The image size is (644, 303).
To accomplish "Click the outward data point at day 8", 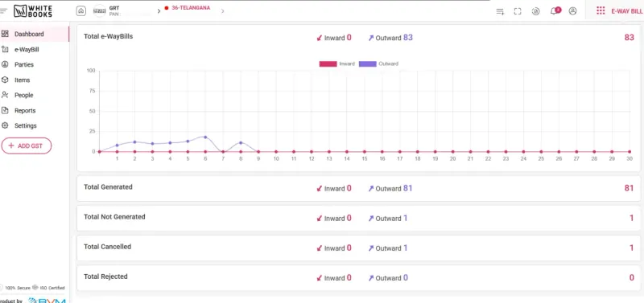I will point(241,143).
